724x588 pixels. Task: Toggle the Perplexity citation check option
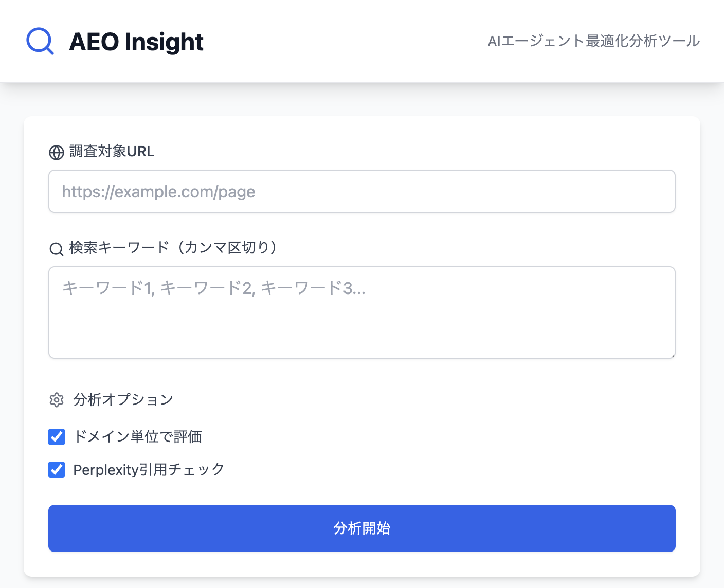(x=57, y=469)
